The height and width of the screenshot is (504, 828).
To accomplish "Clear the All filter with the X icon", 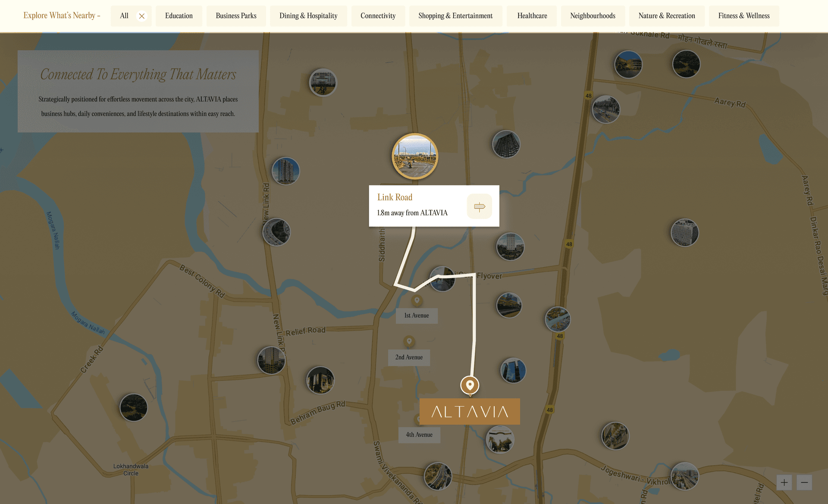I will click(141, 16).
